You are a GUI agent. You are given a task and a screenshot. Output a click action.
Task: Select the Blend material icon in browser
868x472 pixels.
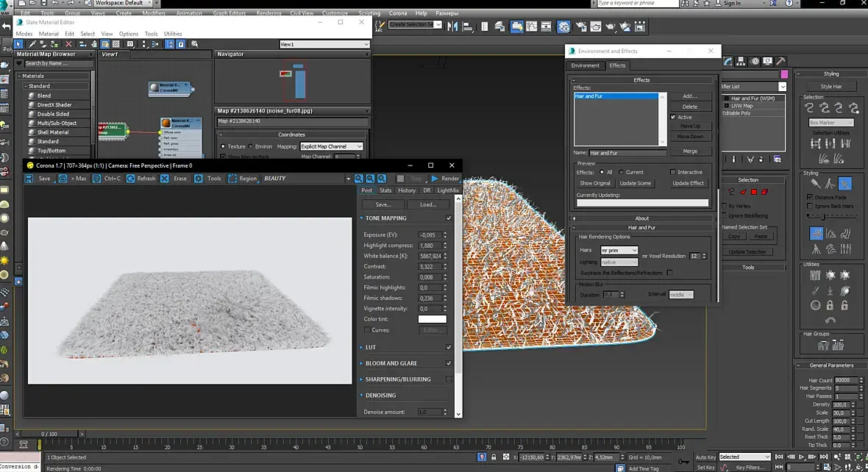[x=32, y=96]
